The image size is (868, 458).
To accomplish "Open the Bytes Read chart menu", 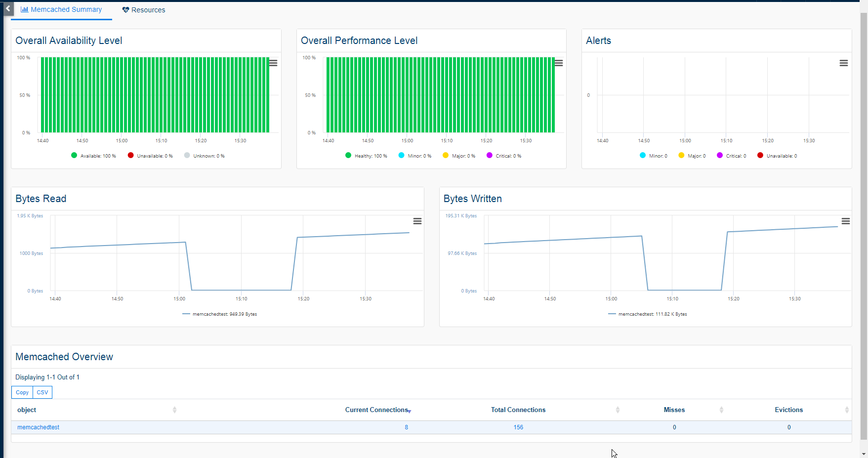I will [x=417, y=221].
